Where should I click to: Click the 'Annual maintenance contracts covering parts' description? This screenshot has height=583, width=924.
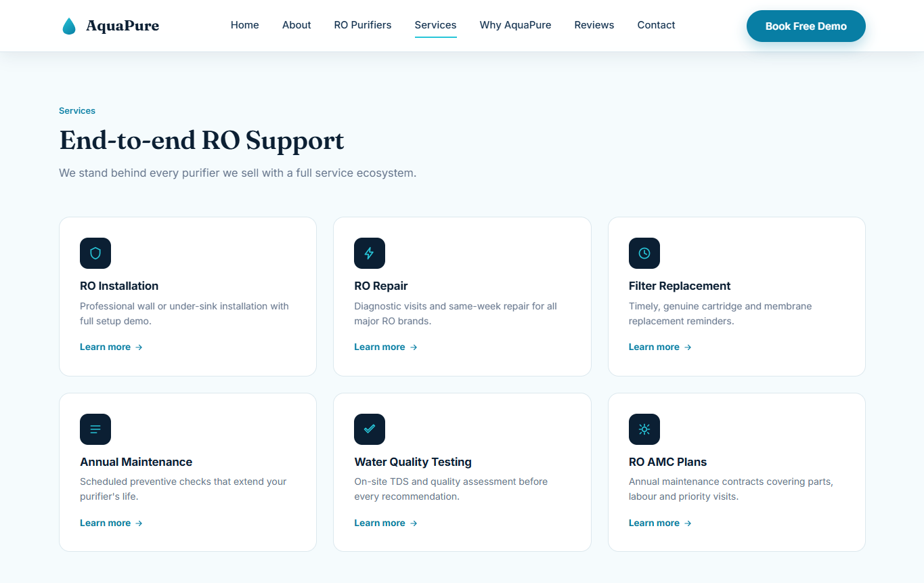coord(731,489)
